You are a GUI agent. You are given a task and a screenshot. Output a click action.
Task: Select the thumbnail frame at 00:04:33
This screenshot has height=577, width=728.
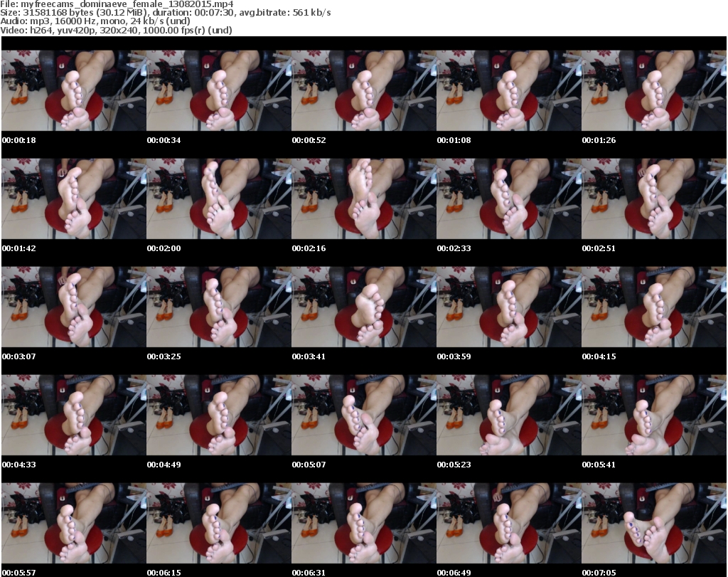[74, 415]
